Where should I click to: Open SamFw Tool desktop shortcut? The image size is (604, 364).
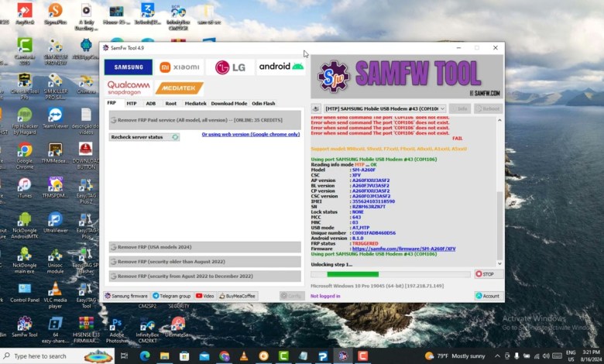25,327
